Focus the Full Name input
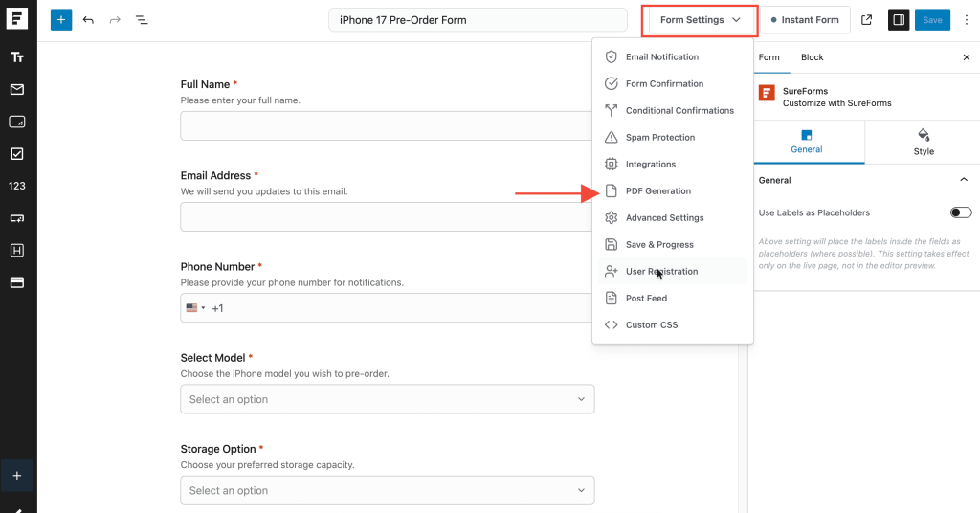Screen dimensions: 980x513 pyautogui.click(x=387, y=126)
